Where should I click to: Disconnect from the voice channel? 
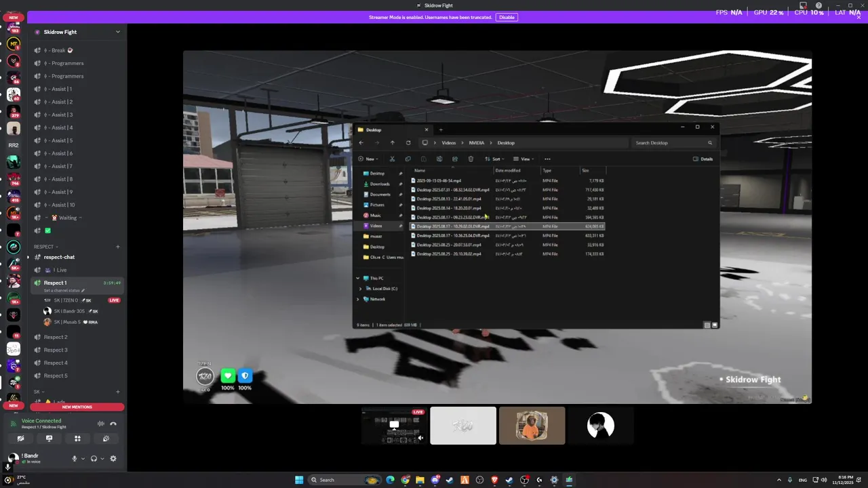(113, 424)
